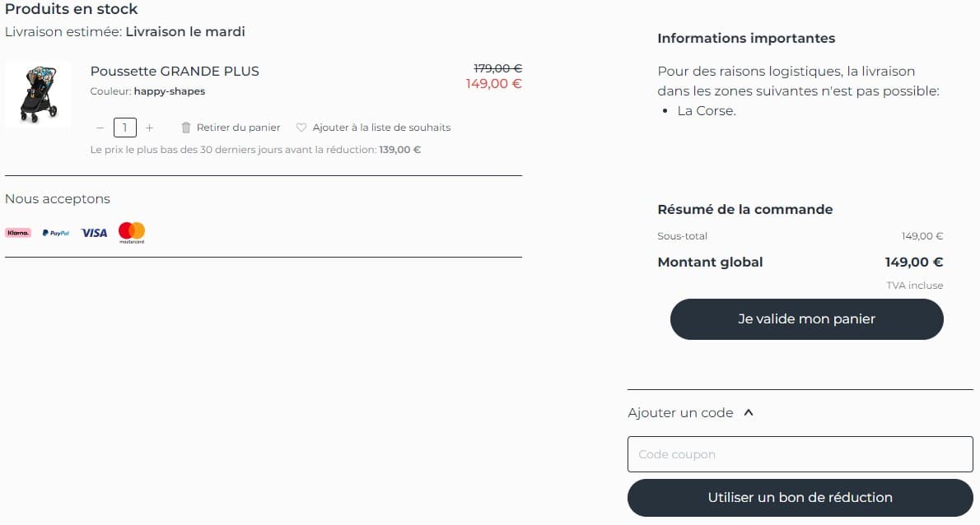This screenshot has height=525, width=980.
Task: Click inside the Code coupon field
Action: (x=800, y=454)
